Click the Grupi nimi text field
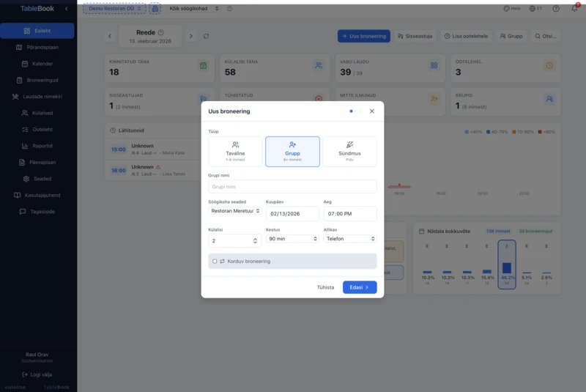 [292, 187]
